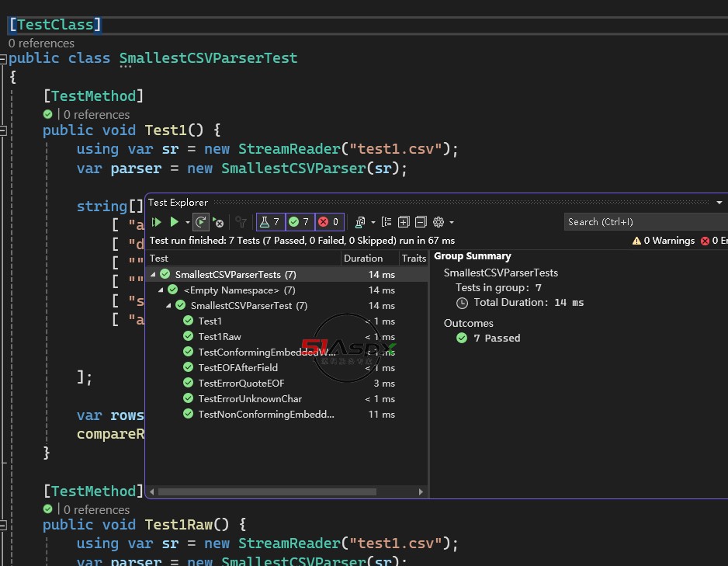Click the Duration column header

(363, 259)
